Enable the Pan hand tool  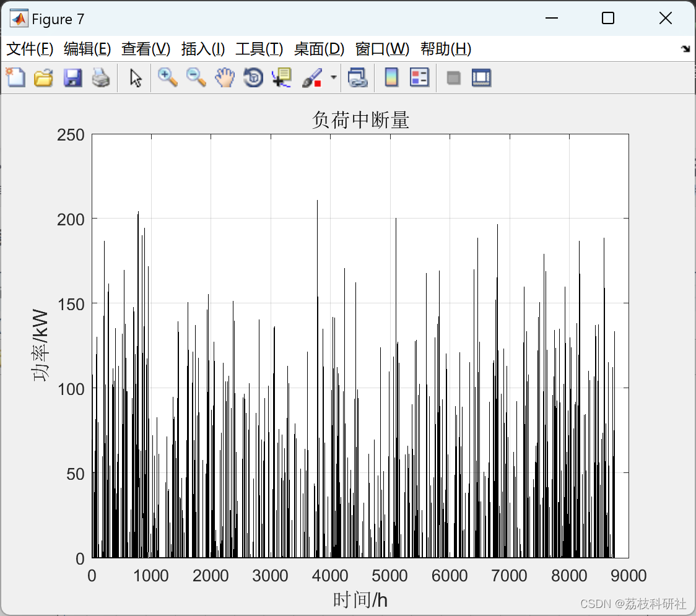click(x=225, y=77)
